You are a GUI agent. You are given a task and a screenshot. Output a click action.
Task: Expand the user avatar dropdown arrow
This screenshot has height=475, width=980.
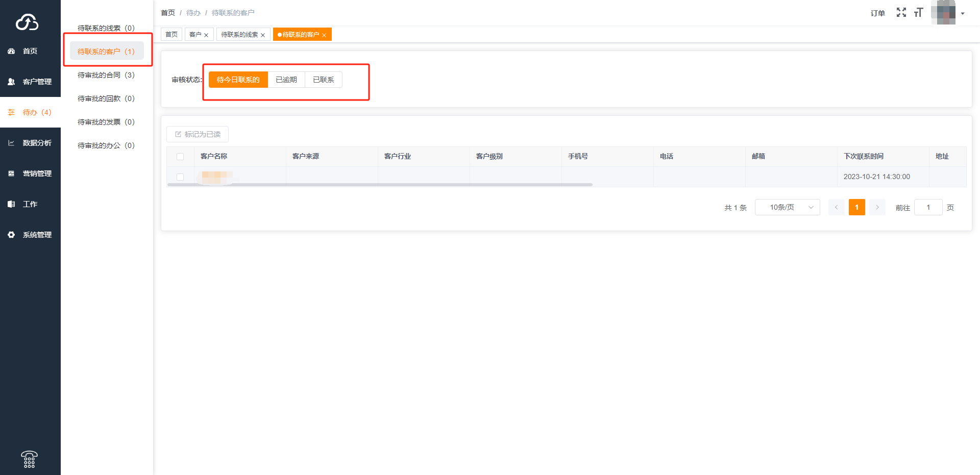(963, 14)
